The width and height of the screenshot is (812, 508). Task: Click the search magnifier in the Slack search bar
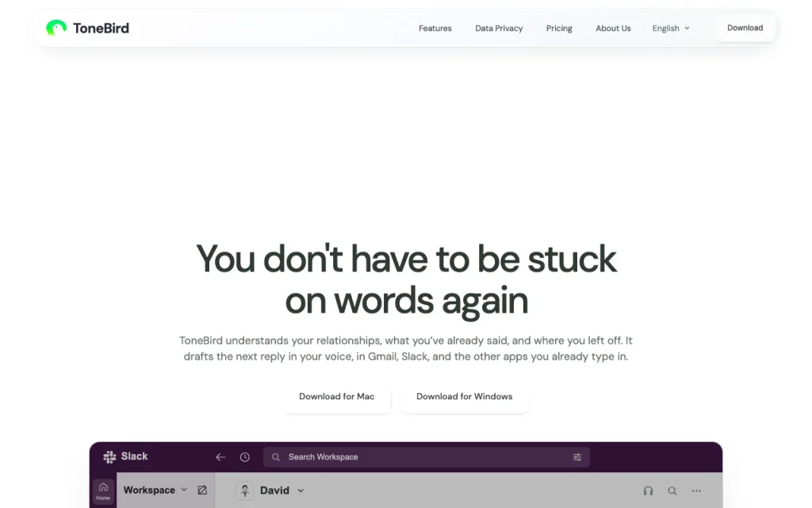pyautogui.click(x=276, y=457)
